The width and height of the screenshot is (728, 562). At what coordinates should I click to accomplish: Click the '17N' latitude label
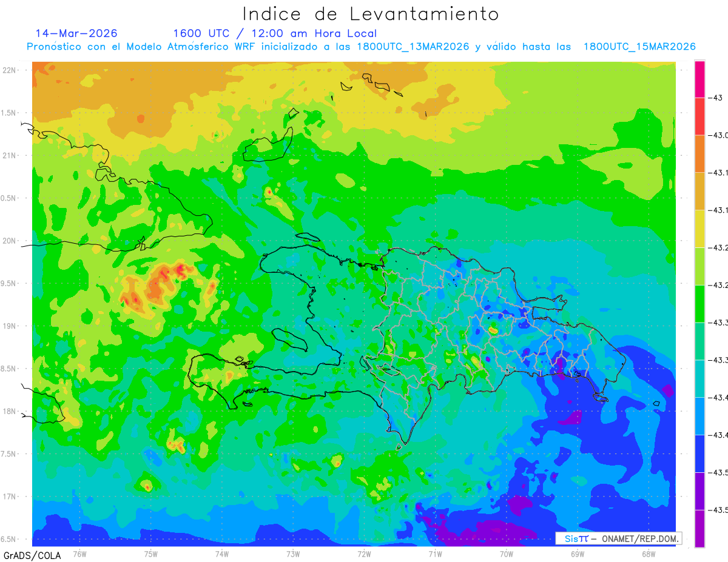point(10,497)
